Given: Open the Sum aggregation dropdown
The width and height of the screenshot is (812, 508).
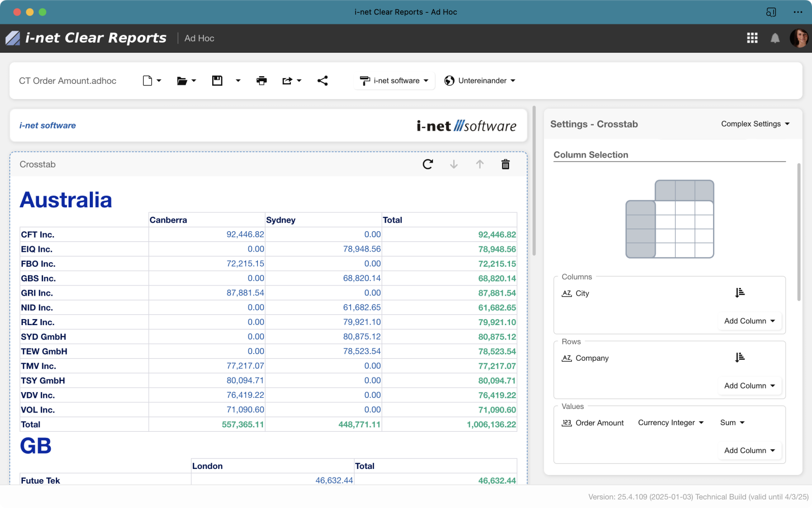Looking at the screenshot, I should click(x=731, y=422).
